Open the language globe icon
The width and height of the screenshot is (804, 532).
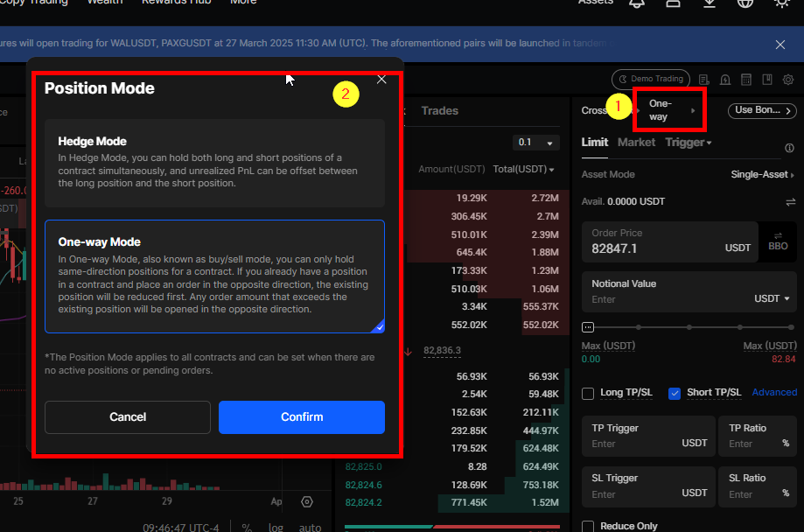[x=745, y=3]
